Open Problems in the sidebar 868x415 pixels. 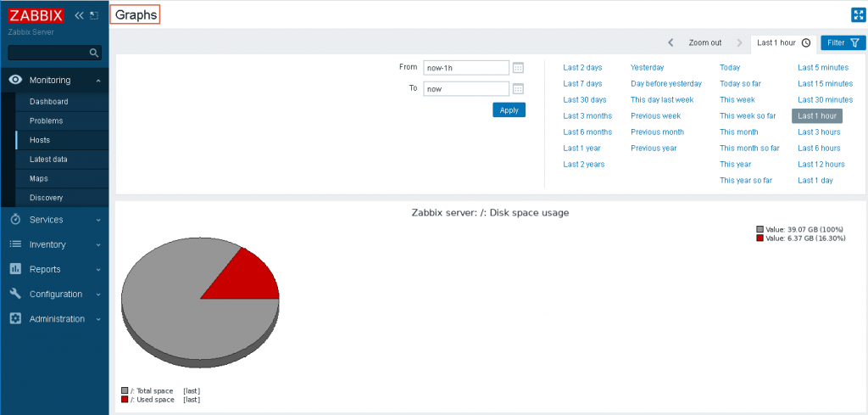[x=46, y=121]
